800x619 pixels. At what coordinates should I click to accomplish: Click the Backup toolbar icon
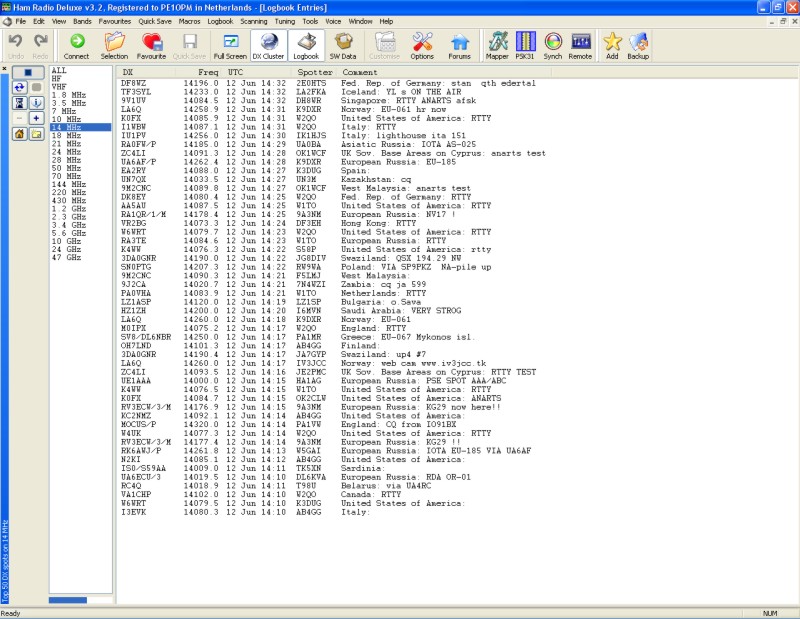pyautogui.click(x=638, y=46)
